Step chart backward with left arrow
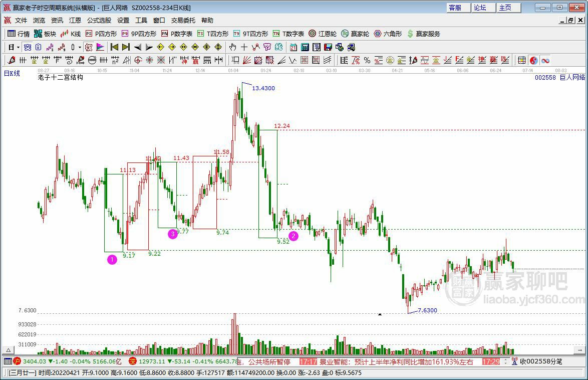The image size is (588, 380). 138,47
